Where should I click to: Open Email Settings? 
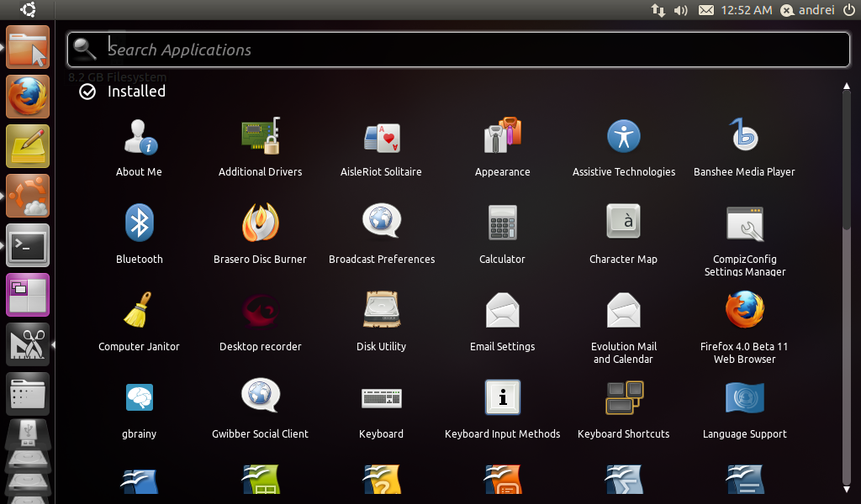pyautogui.click(x=503, y=322)
